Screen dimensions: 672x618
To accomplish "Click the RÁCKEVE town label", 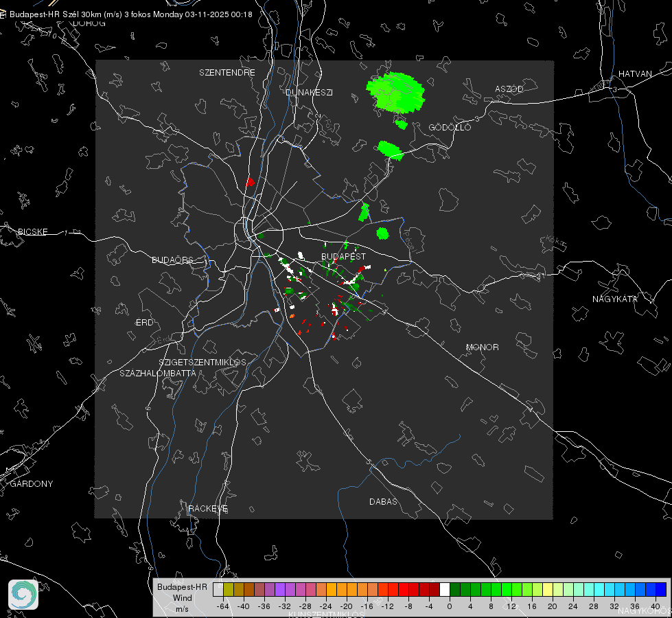I will point(208,509).
